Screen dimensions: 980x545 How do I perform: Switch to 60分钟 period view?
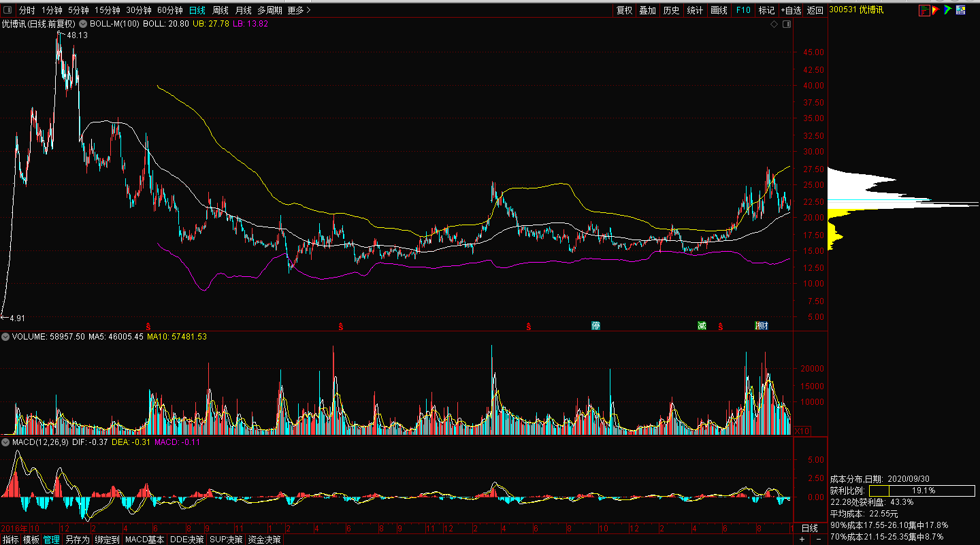[169, 10]
